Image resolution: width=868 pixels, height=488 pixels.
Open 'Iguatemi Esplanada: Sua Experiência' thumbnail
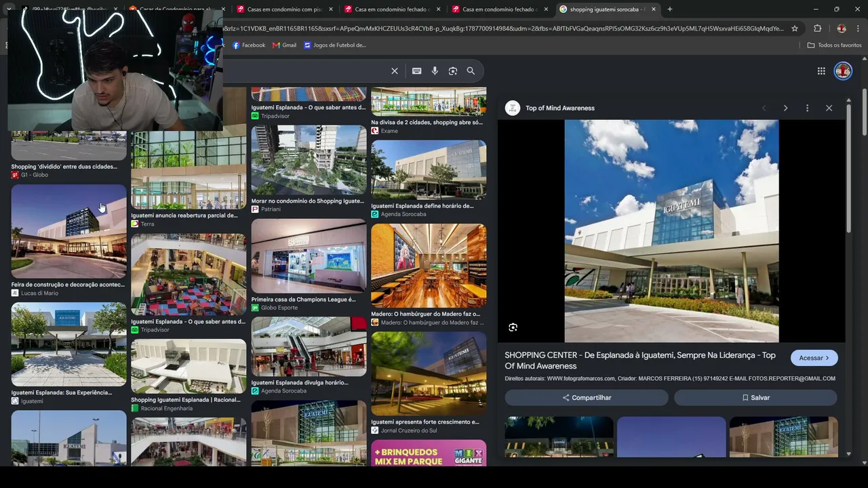(x=68, y=344)
